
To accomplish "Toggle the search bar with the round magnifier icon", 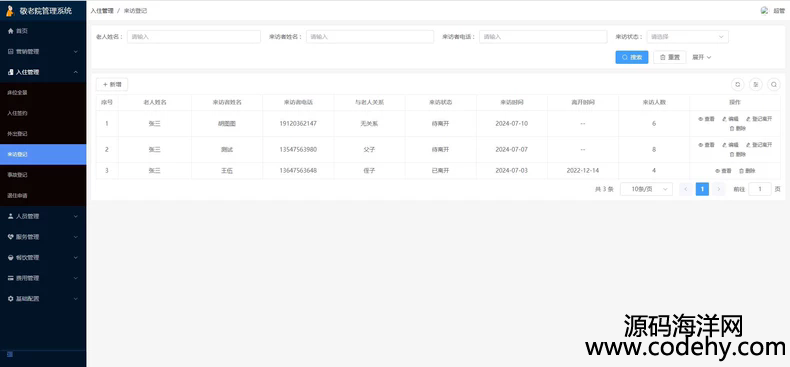I will click(773, 85).
